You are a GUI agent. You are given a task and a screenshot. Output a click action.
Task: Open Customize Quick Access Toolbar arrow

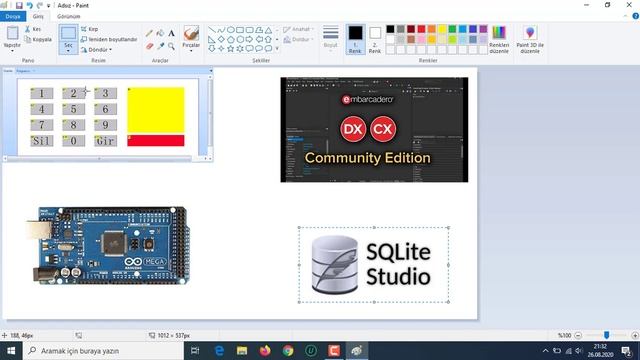(49, 6)
